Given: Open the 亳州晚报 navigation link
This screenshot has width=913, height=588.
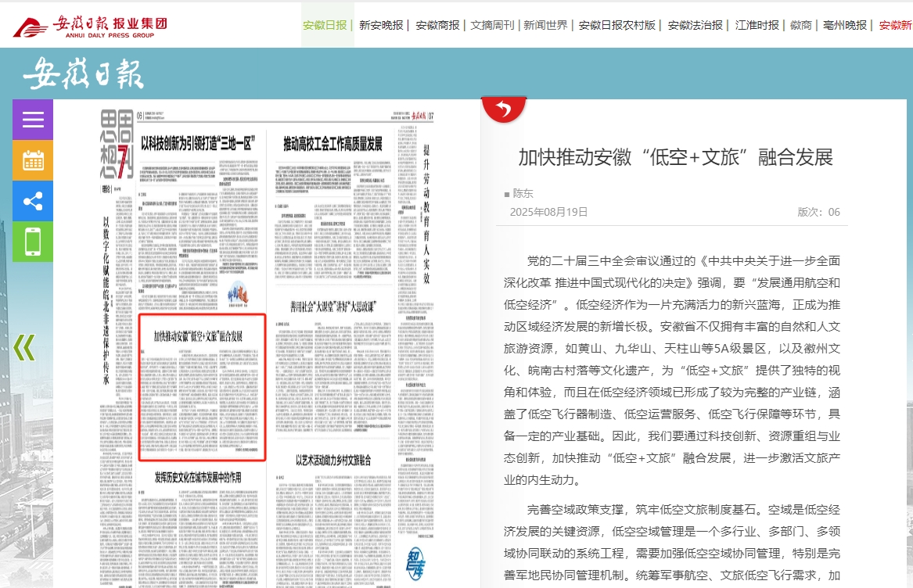Looking at the screenshot, I should click(845, 25).
